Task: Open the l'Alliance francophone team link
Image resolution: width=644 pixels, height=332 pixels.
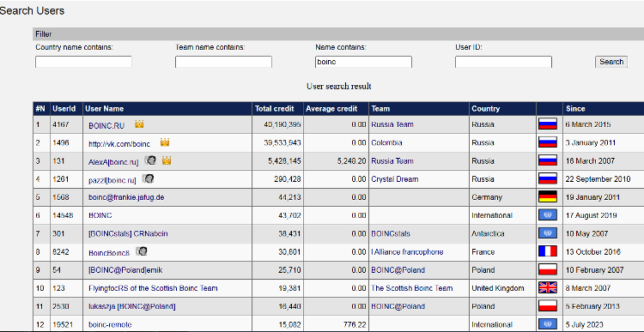Action: [x=407, y=252]
